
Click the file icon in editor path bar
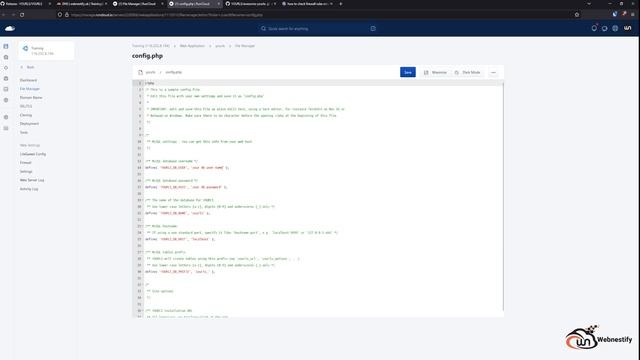140,72
